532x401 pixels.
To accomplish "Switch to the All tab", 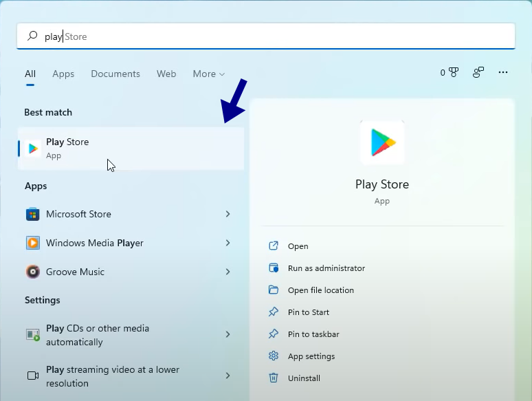I will click(30, 74).
